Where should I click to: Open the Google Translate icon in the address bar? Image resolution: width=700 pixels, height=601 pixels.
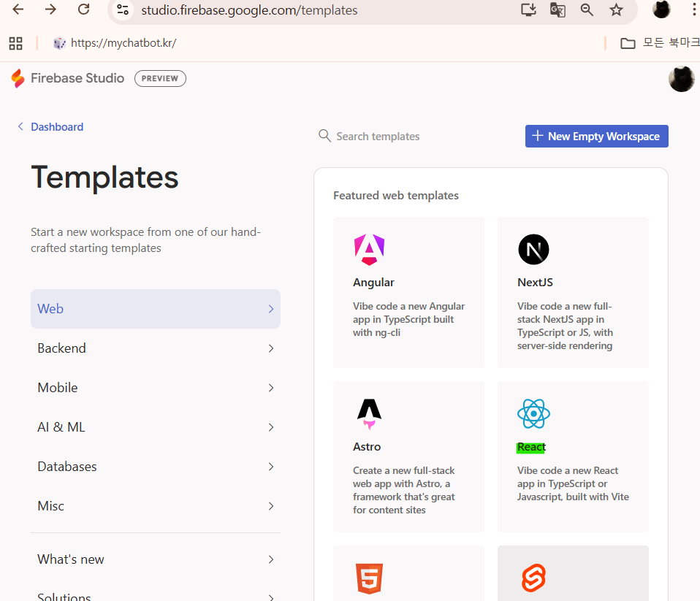pos(558,9)
